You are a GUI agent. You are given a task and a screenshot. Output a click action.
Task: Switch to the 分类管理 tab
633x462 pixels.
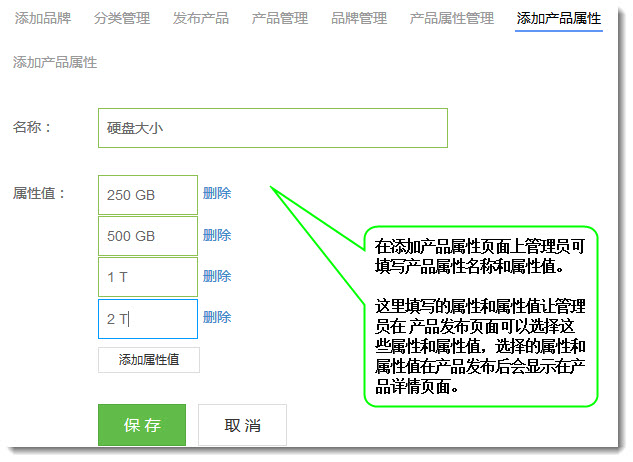(x=122, y=19)
